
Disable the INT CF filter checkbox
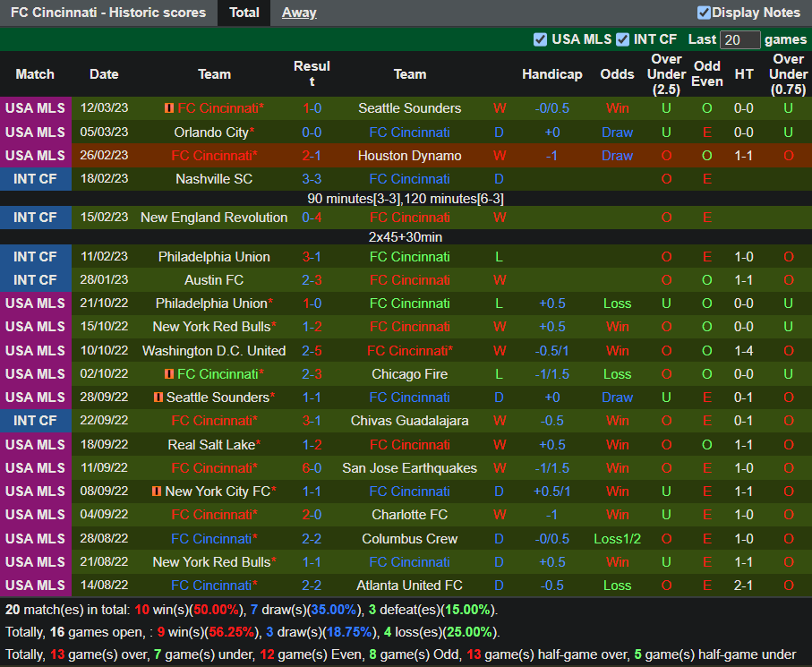pyautogui.click(x=622, y=39)
